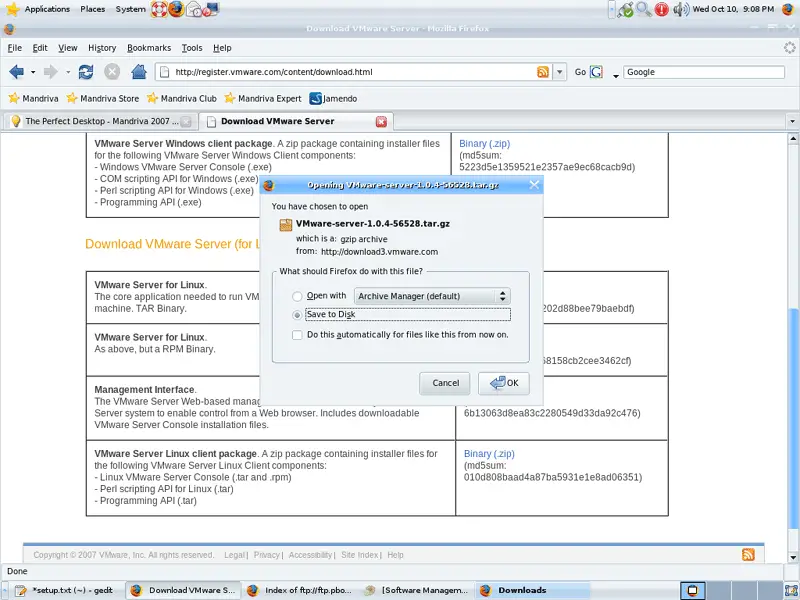The height and width of the screenshot is (600, 800).
Task: Click the RSS icon in the page footer
Action: coord(748,555)
